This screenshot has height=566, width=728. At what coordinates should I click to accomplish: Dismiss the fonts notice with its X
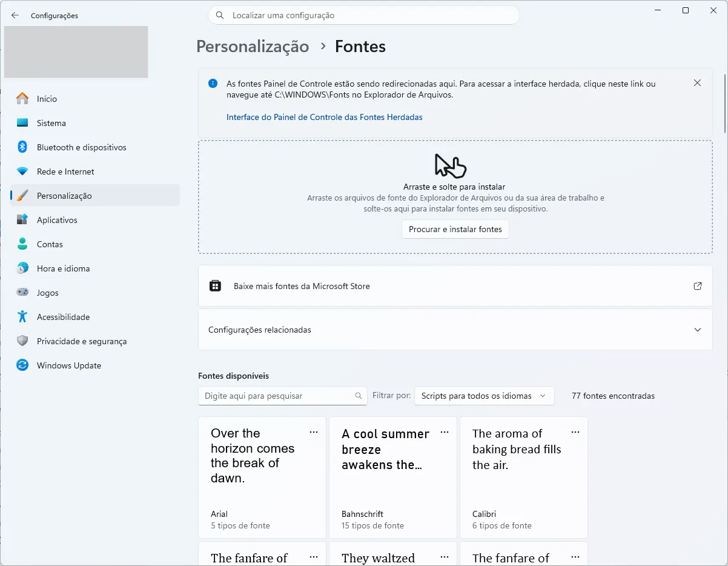pos(697,82)
